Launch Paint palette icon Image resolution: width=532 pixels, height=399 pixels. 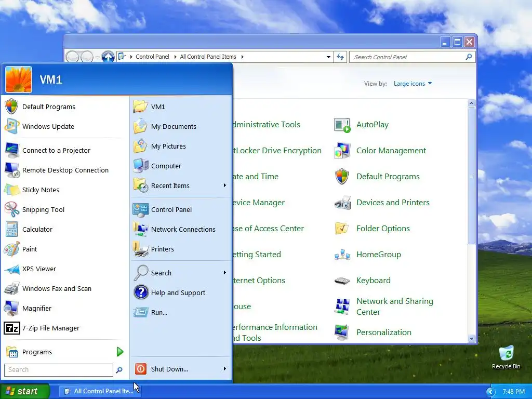(11, 249)
